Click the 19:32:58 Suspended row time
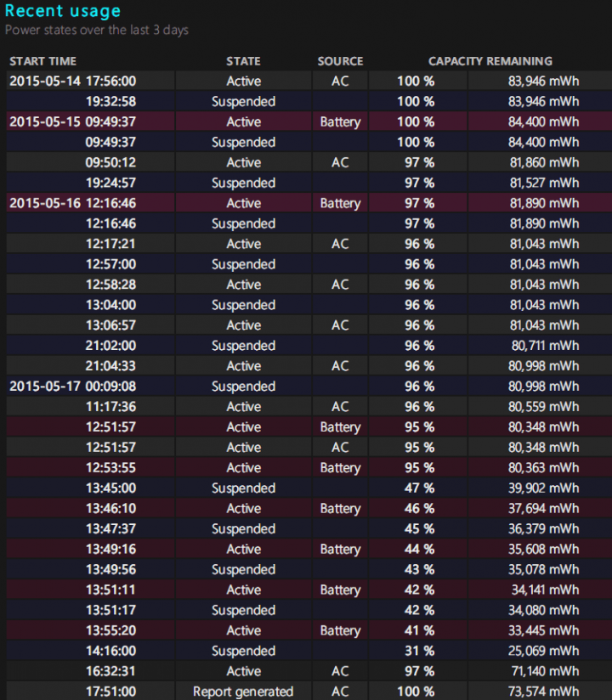 tap(110, 101)
